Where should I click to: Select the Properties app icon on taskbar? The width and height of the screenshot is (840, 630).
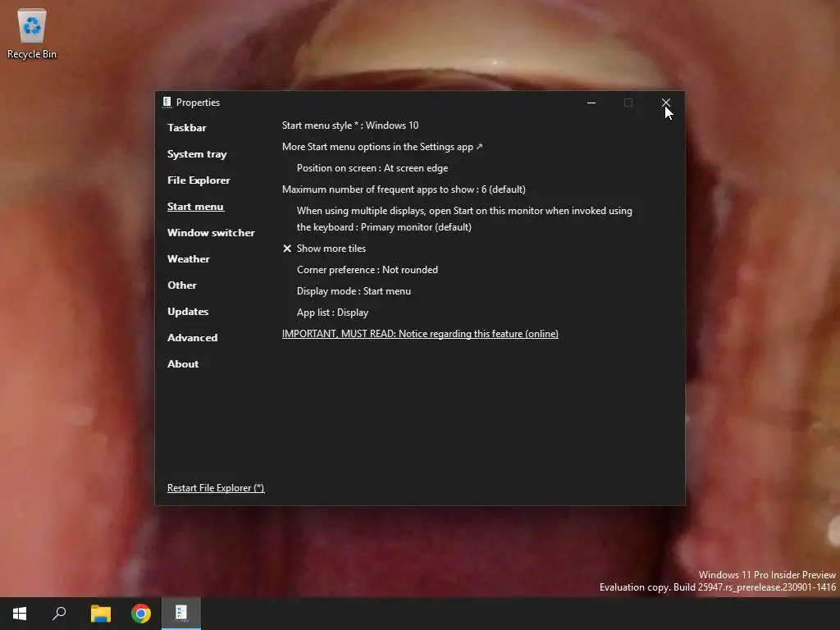pyautogui.click(x=181, y=614)
